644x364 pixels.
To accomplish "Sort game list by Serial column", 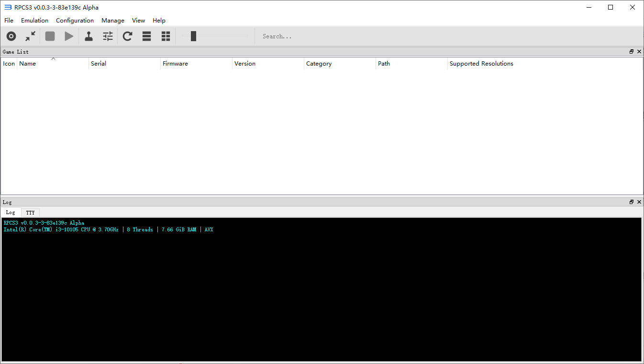I will coord(124,63).
